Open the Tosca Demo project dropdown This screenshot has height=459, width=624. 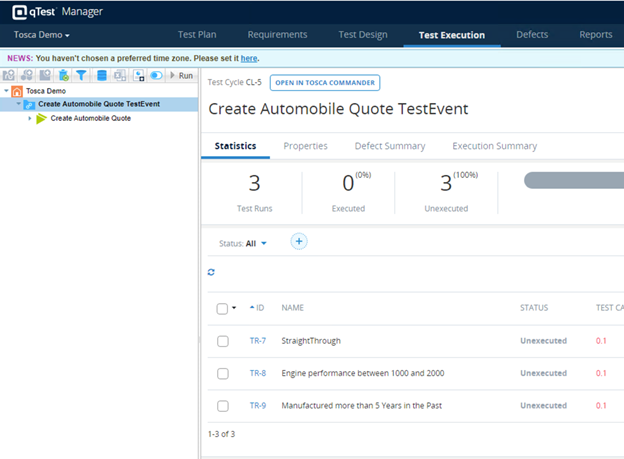point(41,35)
